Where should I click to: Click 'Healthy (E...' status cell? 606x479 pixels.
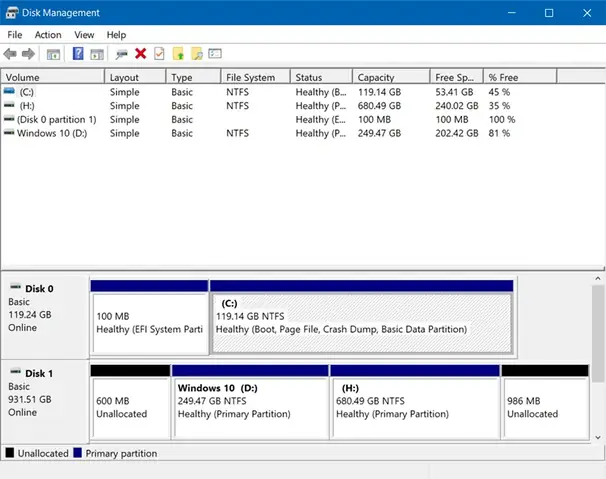point(321,119)
